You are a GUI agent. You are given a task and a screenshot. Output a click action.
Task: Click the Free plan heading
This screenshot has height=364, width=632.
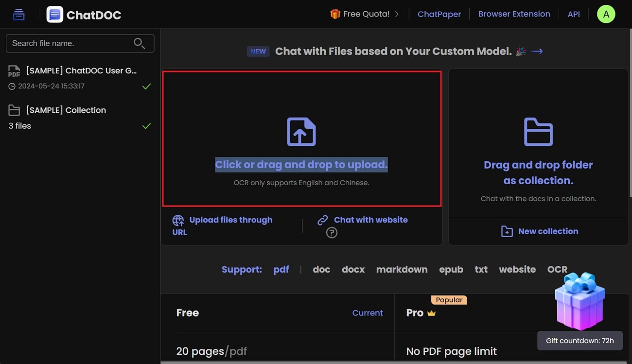[187, 313]
